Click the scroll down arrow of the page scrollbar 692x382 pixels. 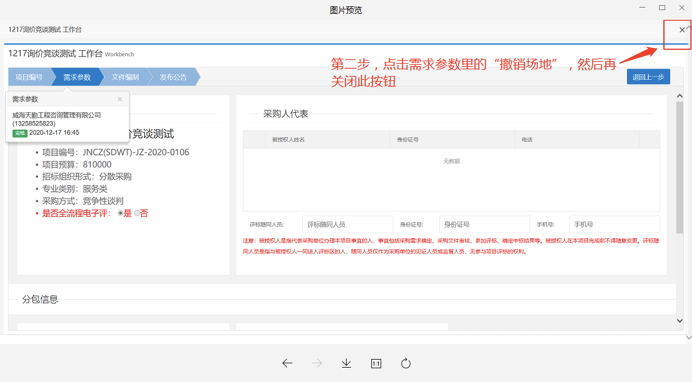pyautogui.click(x=680, y=321)
